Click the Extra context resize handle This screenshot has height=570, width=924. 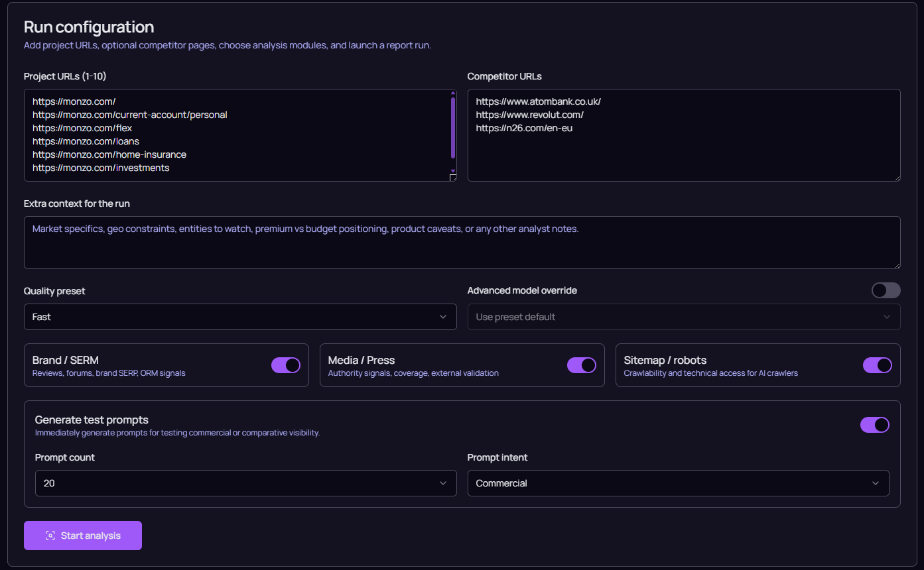tap(897, 265)
